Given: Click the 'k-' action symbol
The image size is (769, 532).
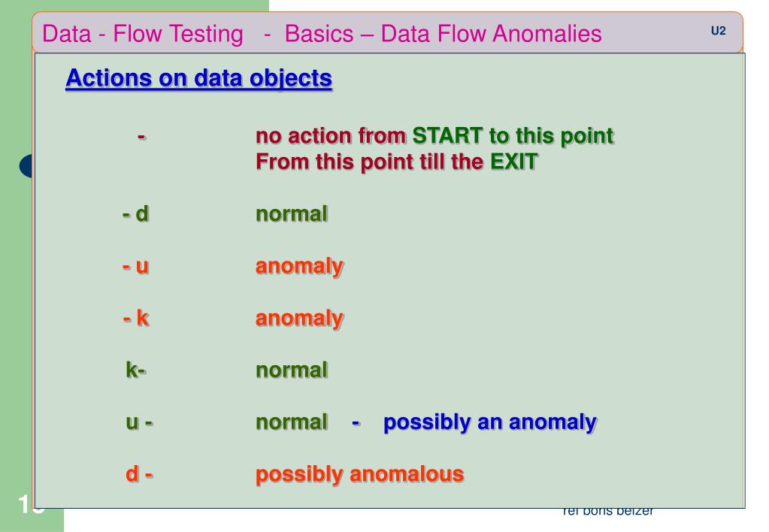Looking at the screenshot, I should 136,370.
